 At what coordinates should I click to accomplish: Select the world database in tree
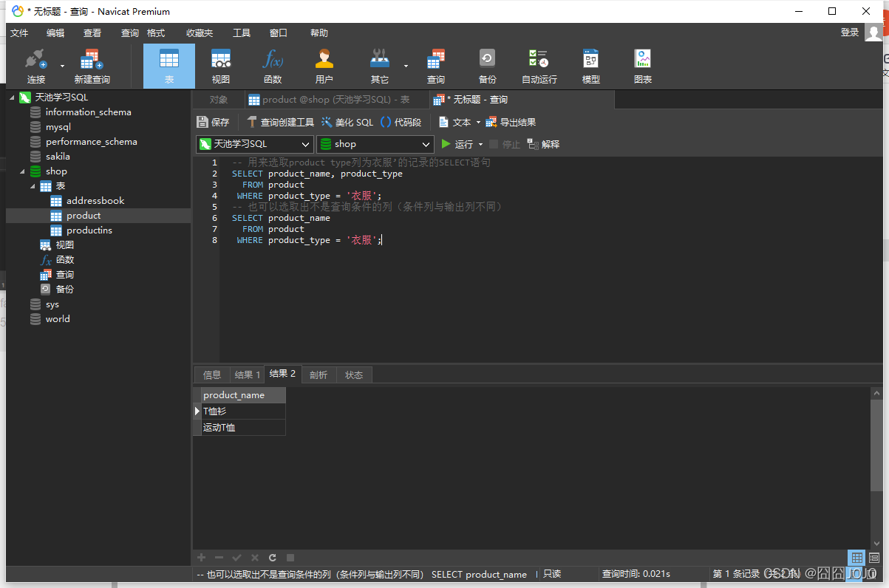tap(58, 319)
